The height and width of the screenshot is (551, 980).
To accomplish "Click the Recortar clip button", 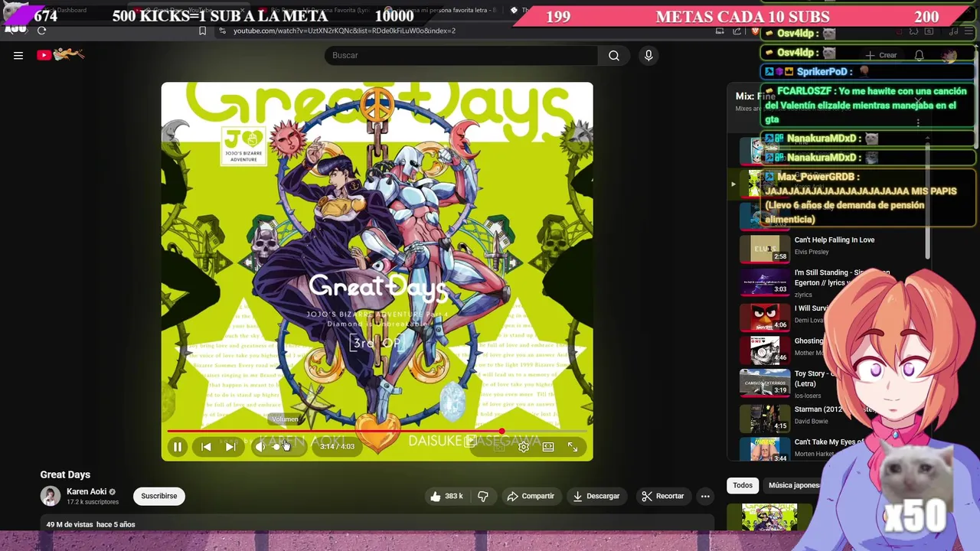I will pyautogui.click(x=663, y=496).
